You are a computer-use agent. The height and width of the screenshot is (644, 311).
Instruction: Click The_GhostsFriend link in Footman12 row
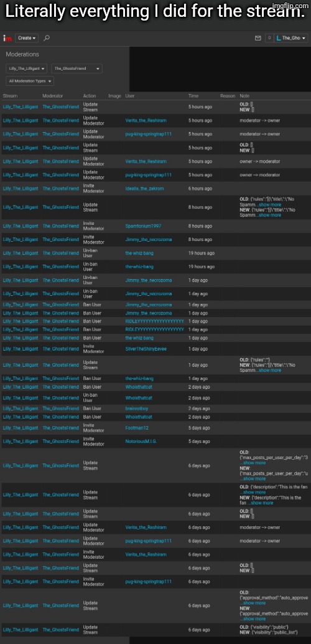tap(61, 427)
